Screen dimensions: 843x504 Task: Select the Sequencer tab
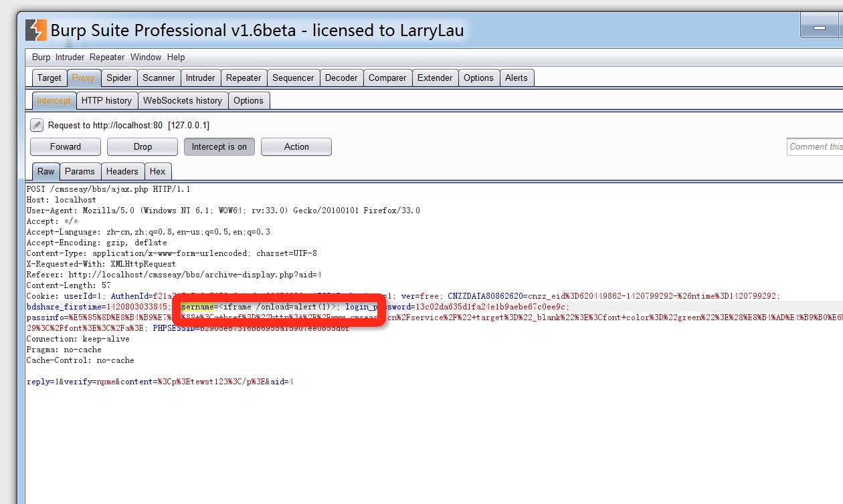tap(293, 78)
